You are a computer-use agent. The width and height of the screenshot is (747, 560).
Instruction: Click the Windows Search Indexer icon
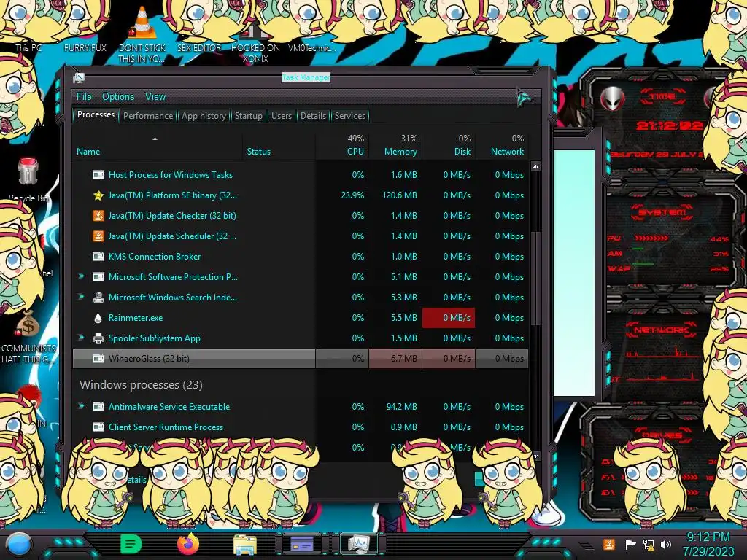(x=98, y=297)
